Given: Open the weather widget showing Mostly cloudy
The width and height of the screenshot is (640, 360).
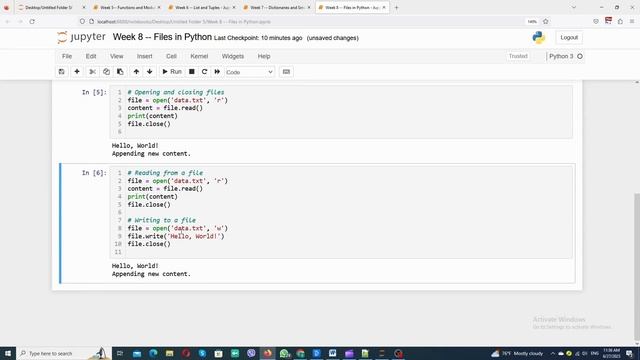Looking at the screenshot, I should coord(517,353).
